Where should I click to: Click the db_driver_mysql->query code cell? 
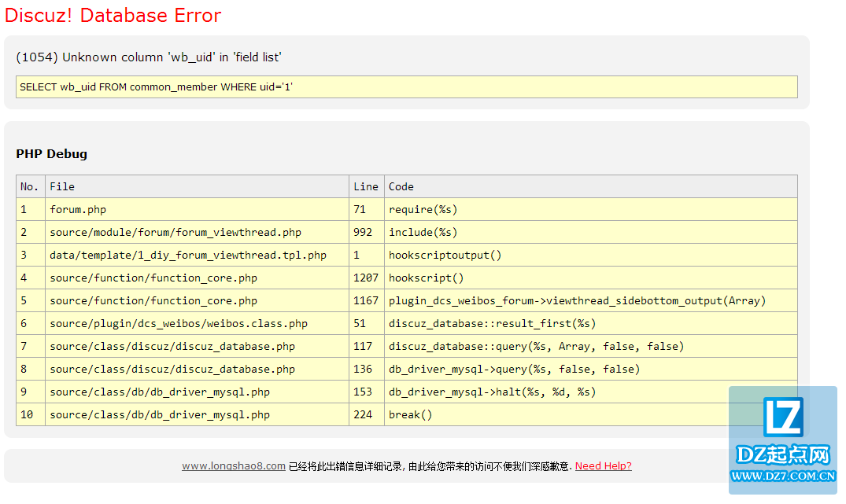[x=591, y=370]
